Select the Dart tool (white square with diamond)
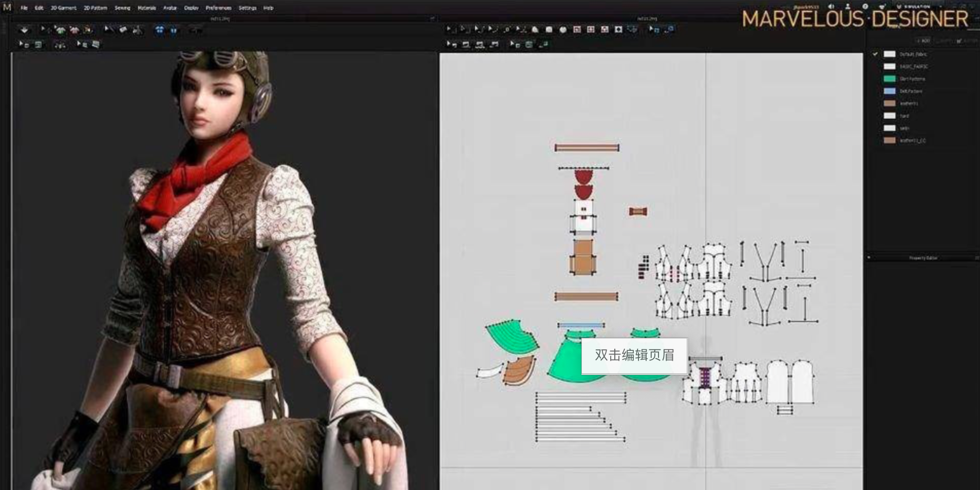 [x=618, y=30]
